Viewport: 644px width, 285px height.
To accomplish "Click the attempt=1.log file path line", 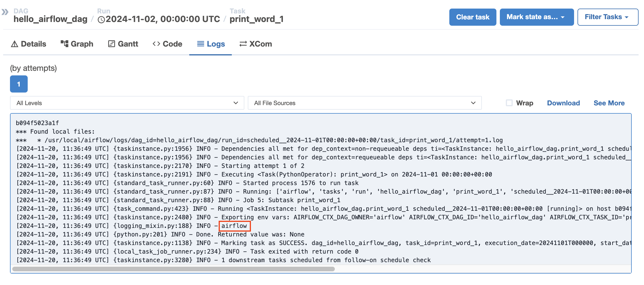I will [259, 140].
